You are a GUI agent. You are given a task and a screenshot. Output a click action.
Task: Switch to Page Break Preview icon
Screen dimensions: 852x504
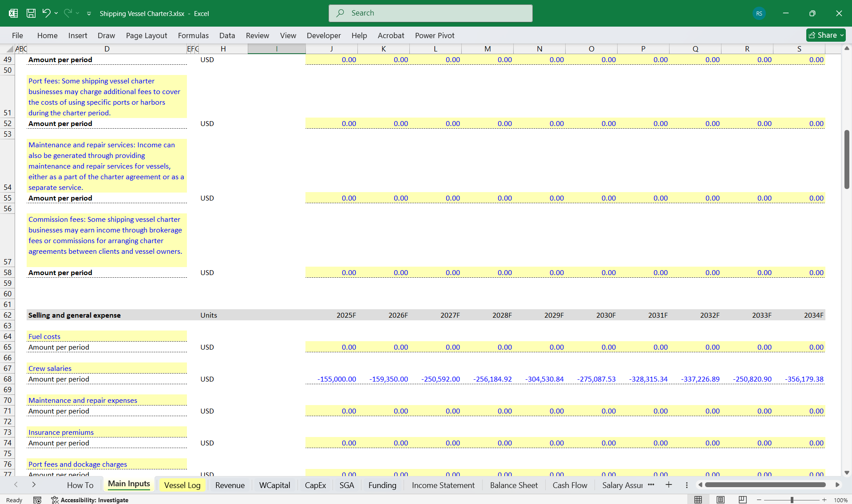click(x=742, y=500)
